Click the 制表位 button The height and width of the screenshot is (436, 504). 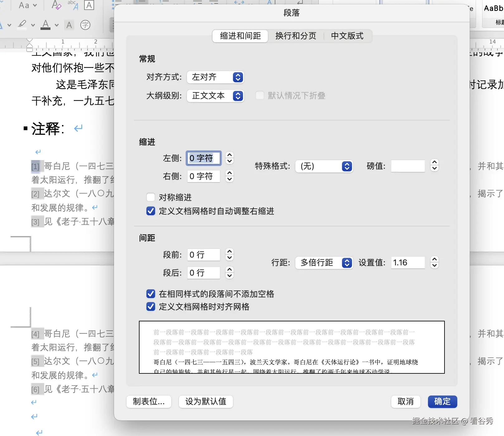[x=149, y=402]
